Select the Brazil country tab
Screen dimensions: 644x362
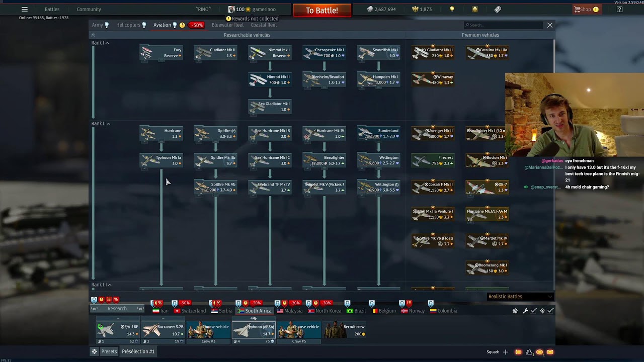357,311
